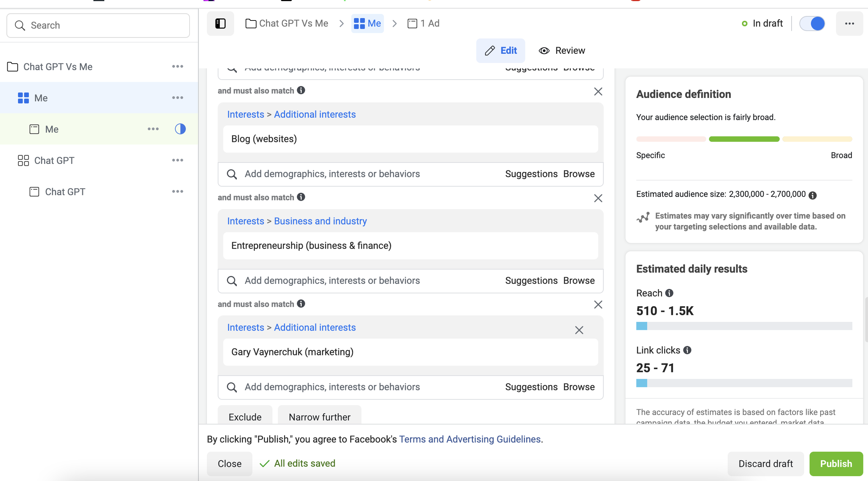Toggle the sidebar panel collapse icon
The height and width of the screenshot is (481, 868).
point(220,24)
